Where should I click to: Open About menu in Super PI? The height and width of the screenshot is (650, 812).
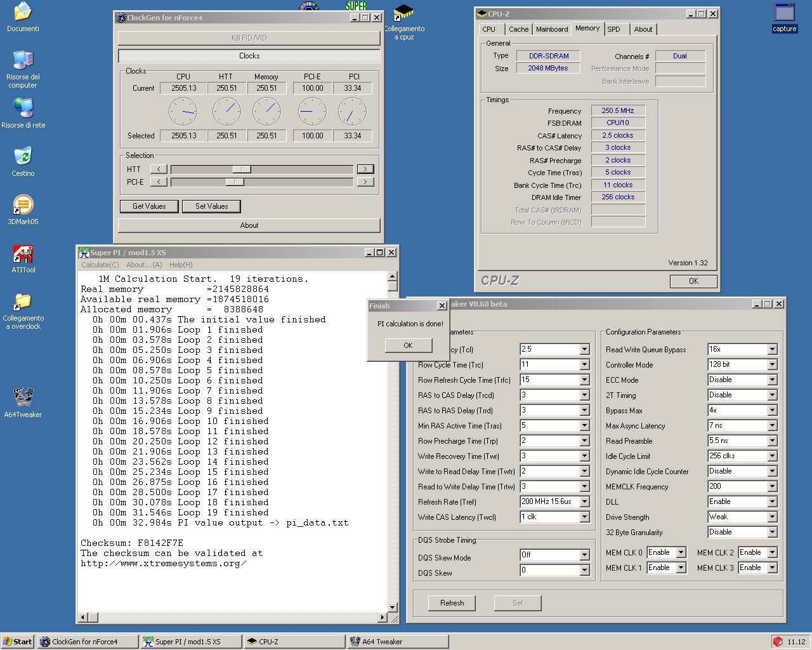point(144,265)
